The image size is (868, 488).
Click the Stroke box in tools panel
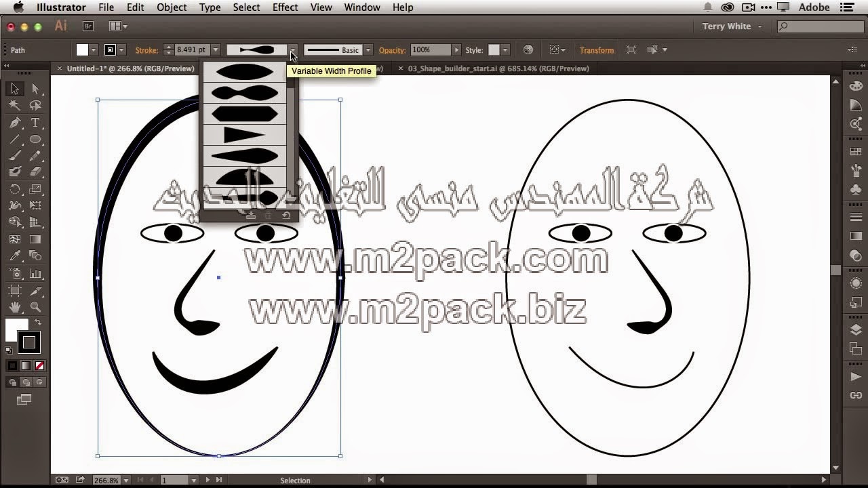pos(29,342)
